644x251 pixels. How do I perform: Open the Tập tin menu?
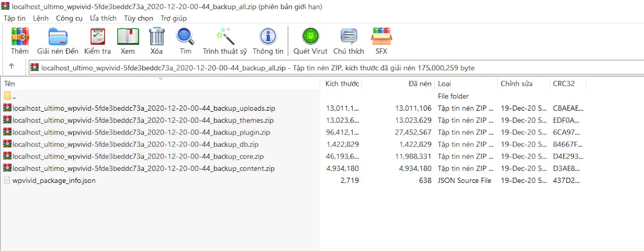tap(15, 18)
